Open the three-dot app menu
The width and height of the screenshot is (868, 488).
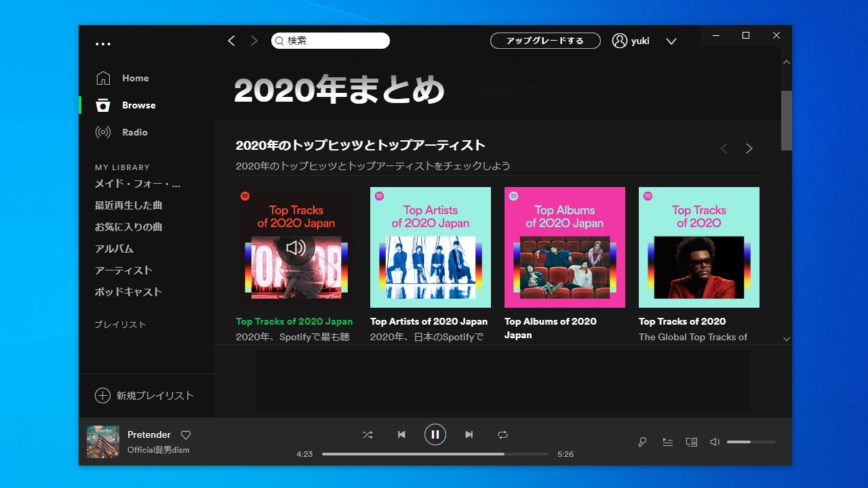pyautogui.click(x=103, y=43)
